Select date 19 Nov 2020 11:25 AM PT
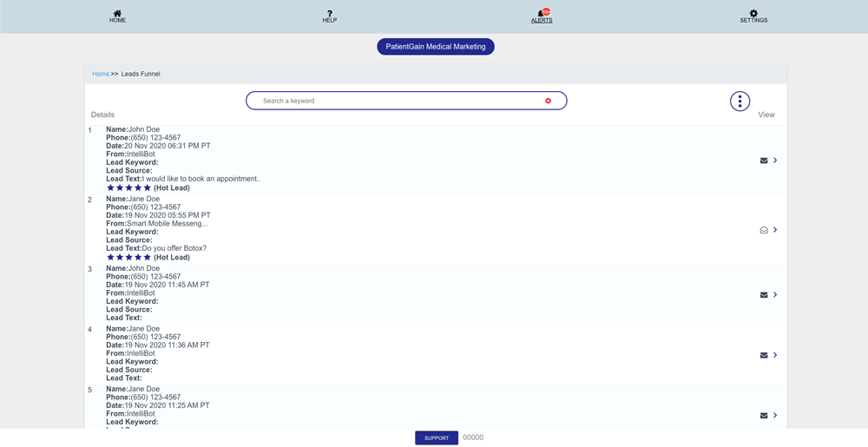The width and height of the screenshot is (868, 447). 167,405
